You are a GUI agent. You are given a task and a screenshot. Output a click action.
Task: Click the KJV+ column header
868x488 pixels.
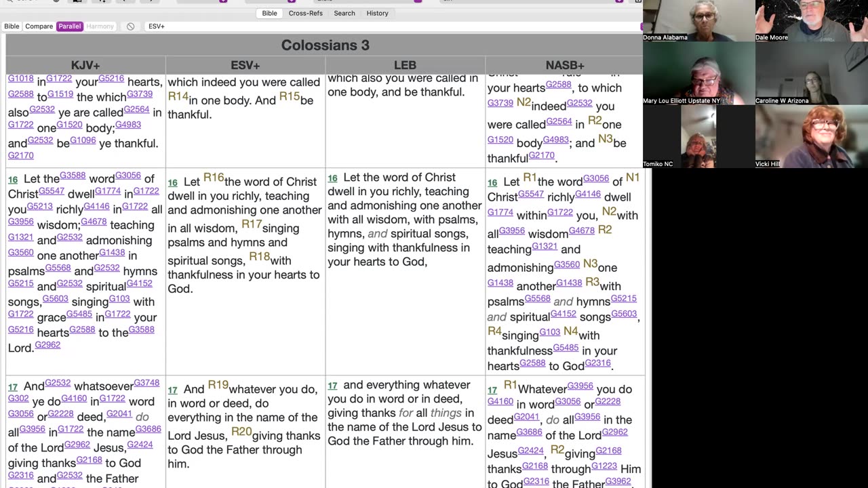85,65
